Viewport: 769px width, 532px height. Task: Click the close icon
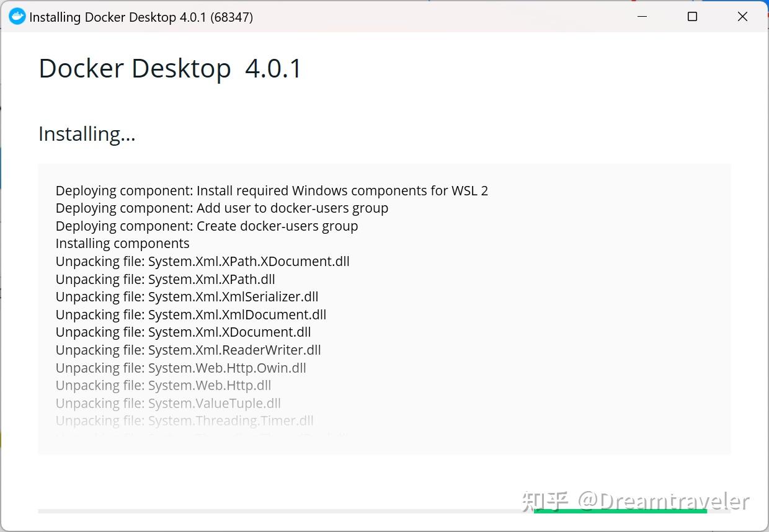tap(742, 17)
